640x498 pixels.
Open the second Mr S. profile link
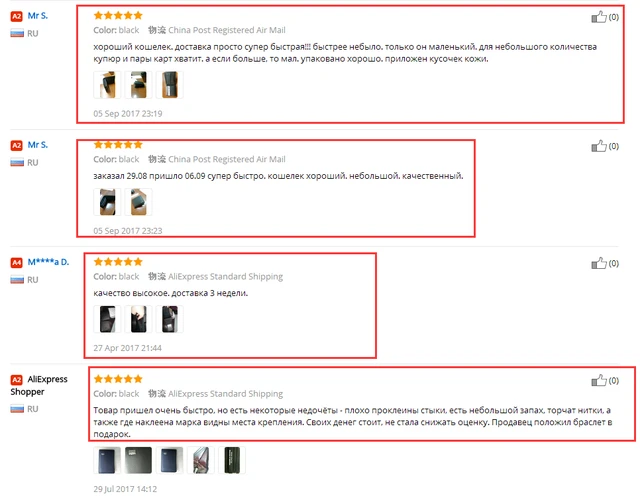38,145
